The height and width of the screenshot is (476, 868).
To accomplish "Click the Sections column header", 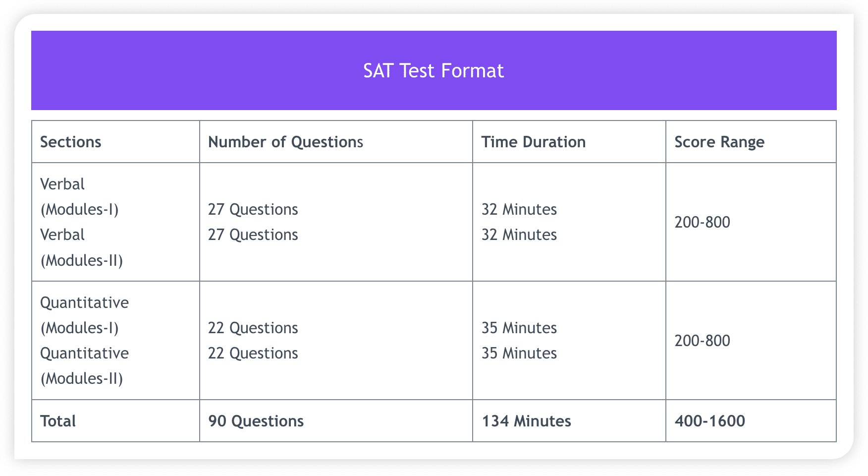I will pos(70,142).
